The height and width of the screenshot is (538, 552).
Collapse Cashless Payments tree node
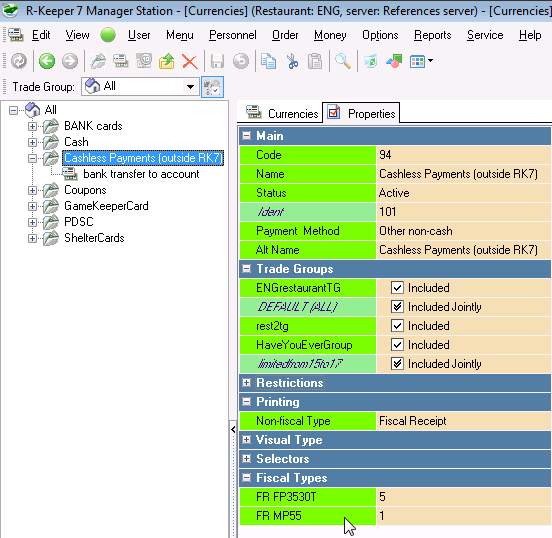[32, 158]
